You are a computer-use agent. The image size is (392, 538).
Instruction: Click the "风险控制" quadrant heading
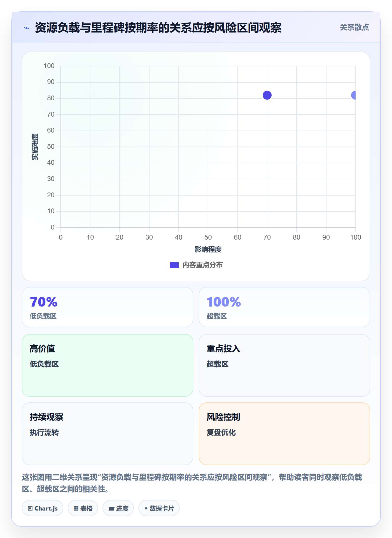(223, 417)
